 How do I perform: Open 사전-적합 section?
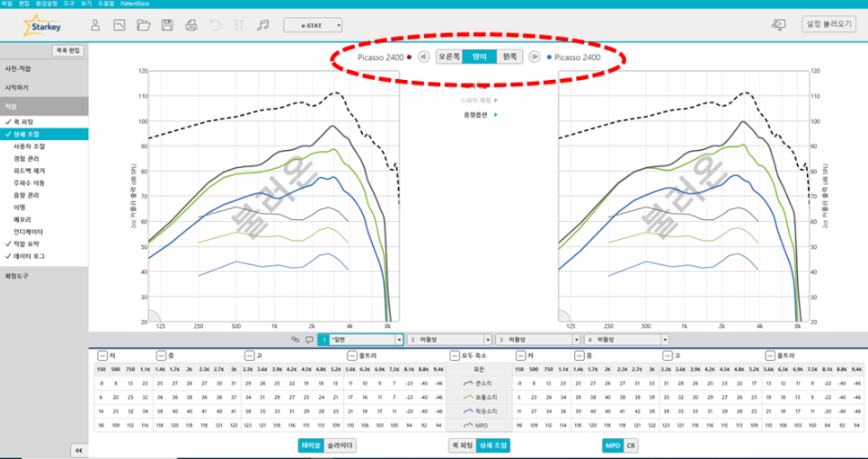(x=44, y=68)
